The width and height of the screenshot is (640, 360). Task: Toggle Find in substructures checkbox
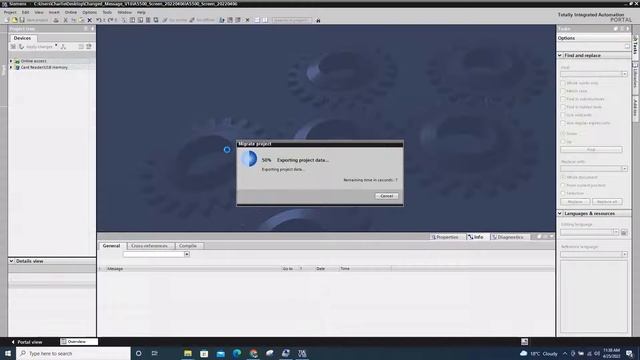click(x=563, y=99)
